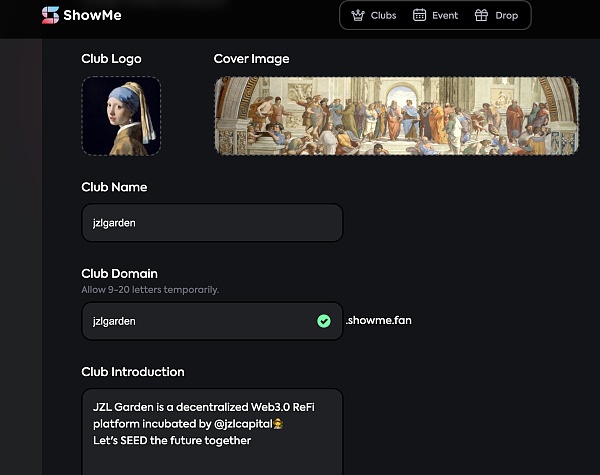Click the .showme.fan domain suffix
Screen dimensions: 600x475
378,321
